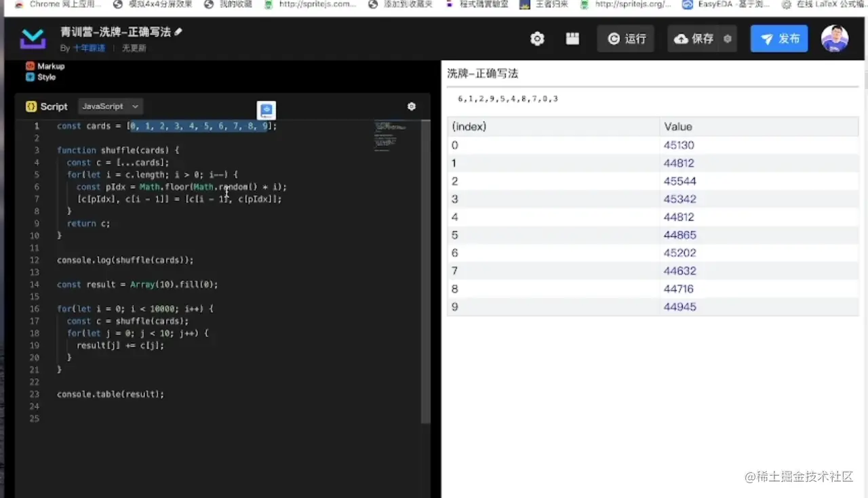Screen dimensions: 868x498
Task: Click the blue floating icon above the editor
Action: [267, 110]
